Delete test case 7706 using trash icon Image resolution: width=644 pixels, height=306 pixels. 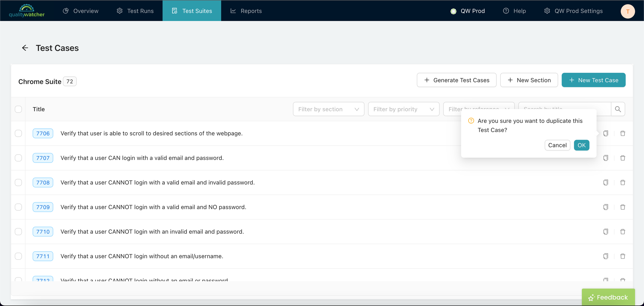coord(623,133)
